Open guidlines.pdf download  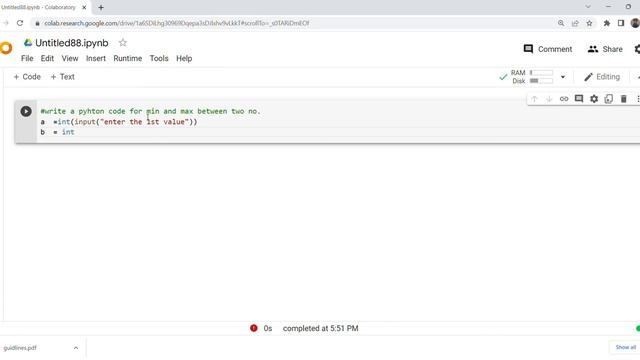[x=20, y=348]
